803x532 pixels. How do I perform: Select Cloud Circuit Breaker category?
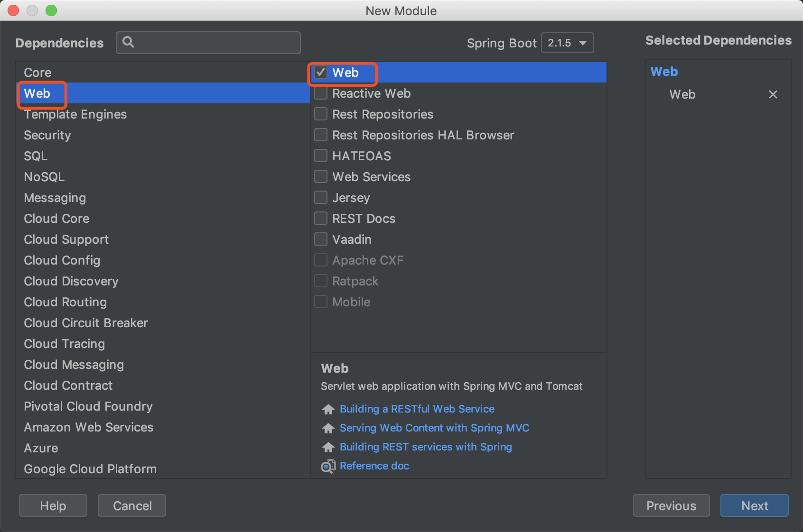point(163,323)
